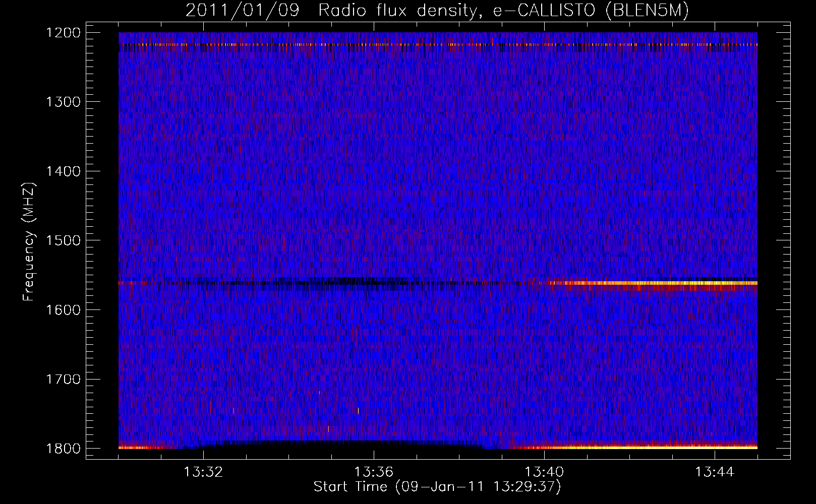This screenshot has height=504, width=816.
Task: Click the bright yellow emission band near 1560 MHz
Action: (656, 283)
